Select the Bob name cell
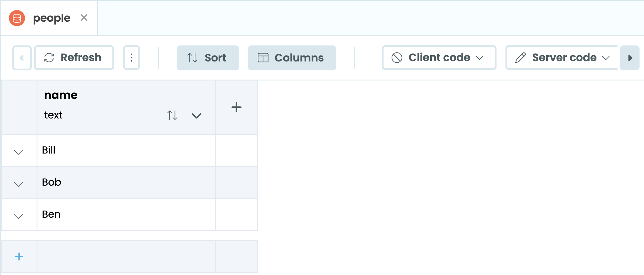Viewport: 644px width, 275px height. pyautogui.click(x=126, y=182)
